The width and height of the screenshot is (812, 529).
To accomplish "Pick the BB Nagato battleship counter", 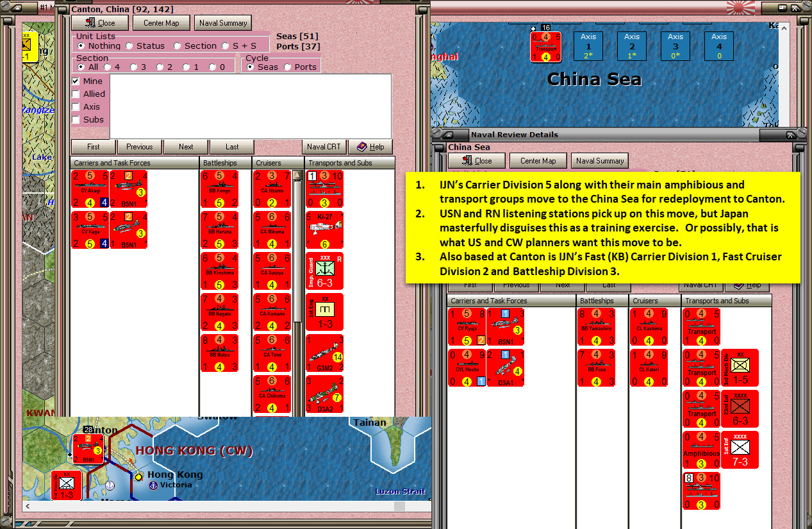I will tap(220, 312).
